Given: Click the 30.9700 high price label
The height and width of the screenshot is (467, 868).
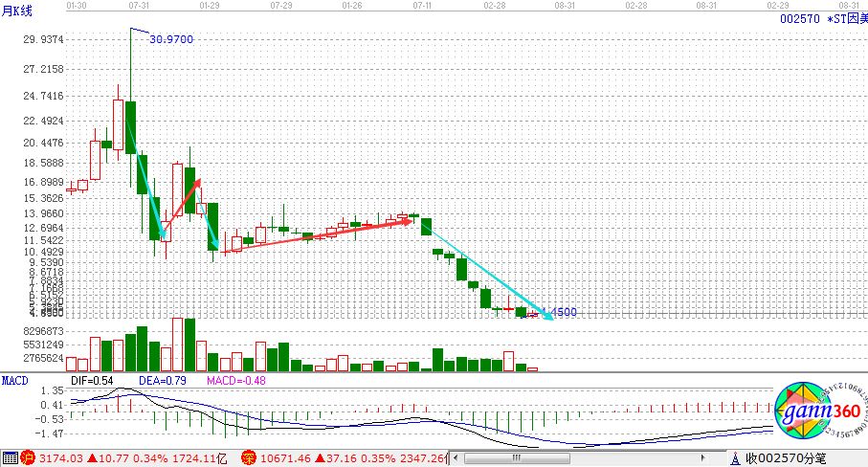Looking at the screenshot, I should pos(172,38).
